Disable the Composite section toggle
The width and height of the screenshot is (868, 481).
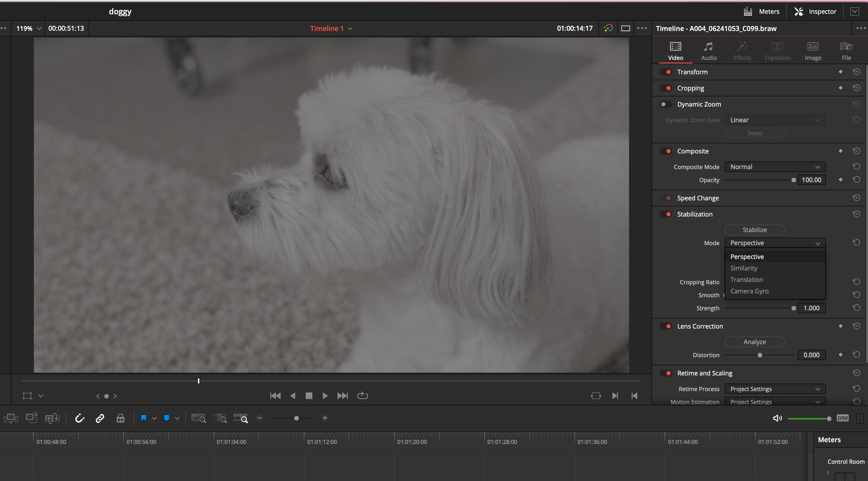point(666,151)
